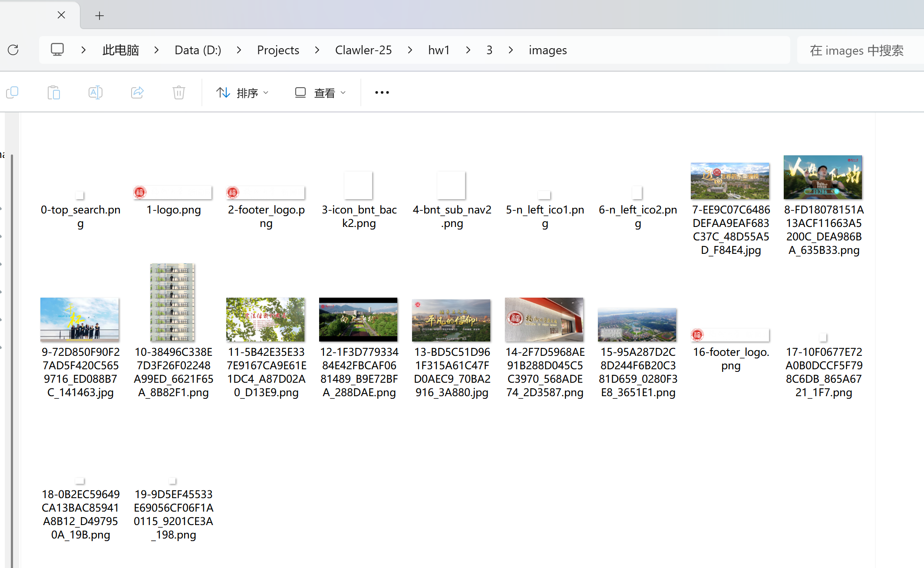The width and height of the screenshot is (924, 568).
Task: Open the three-dots more options menu
Action: click(382, 92)
